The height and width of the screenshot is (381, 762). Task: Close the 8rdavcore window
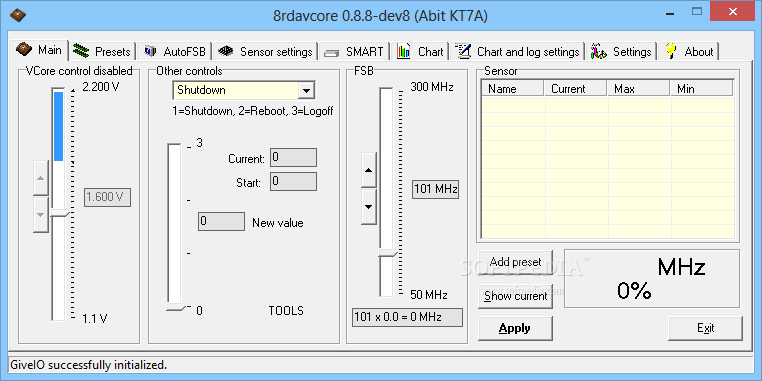coord(732,11)
